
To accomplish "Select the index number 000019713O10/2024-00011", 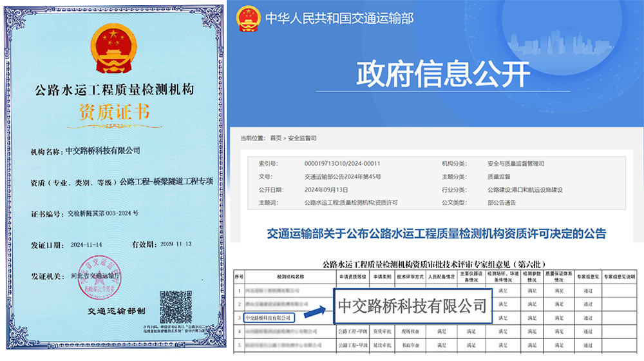I will pyautogui.click(x=342, y=164).
